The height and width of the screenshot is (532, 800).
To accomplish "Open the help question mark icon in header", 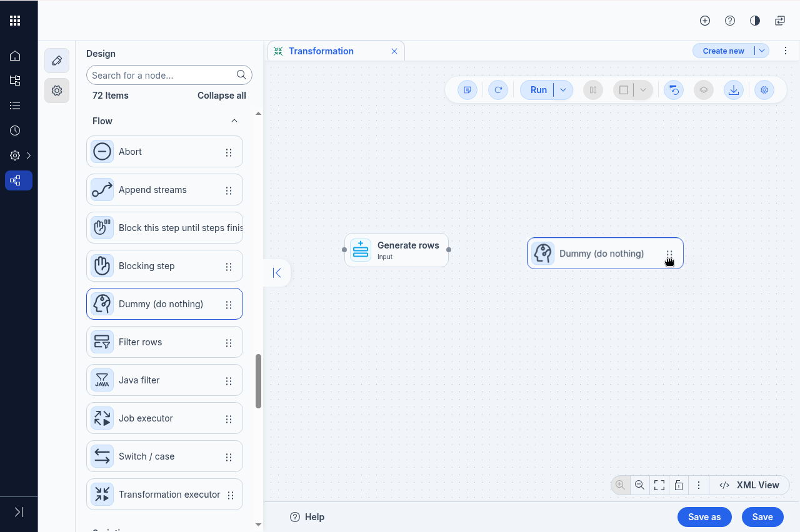I will coord(730,21).
